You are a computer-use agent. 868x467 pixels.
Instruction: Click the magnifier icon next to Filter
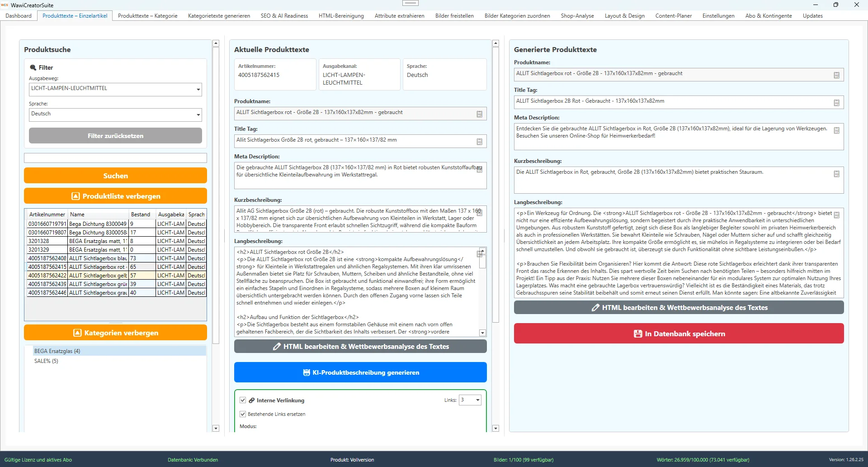33,67
